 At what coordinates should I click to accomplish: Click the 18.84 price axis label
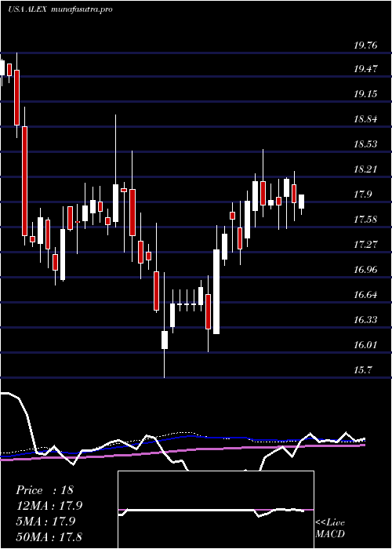pyautogui.click(x=366, y=119)
